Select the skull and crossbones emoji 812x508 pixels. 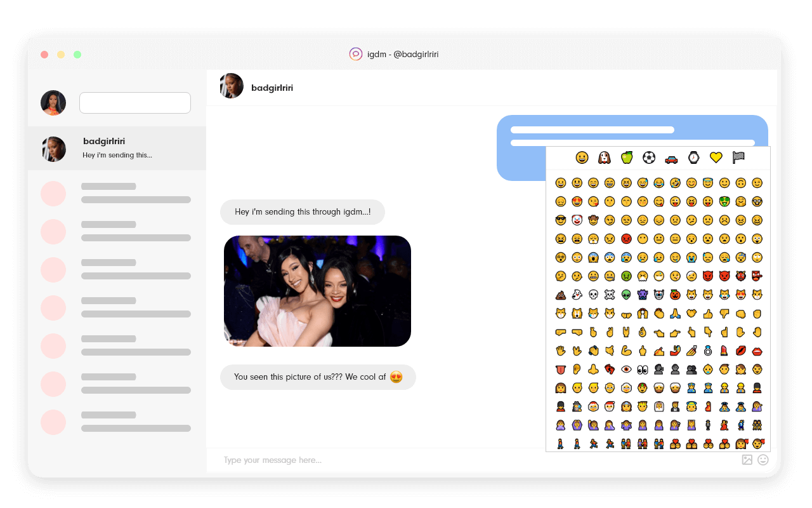coord(610,295)
